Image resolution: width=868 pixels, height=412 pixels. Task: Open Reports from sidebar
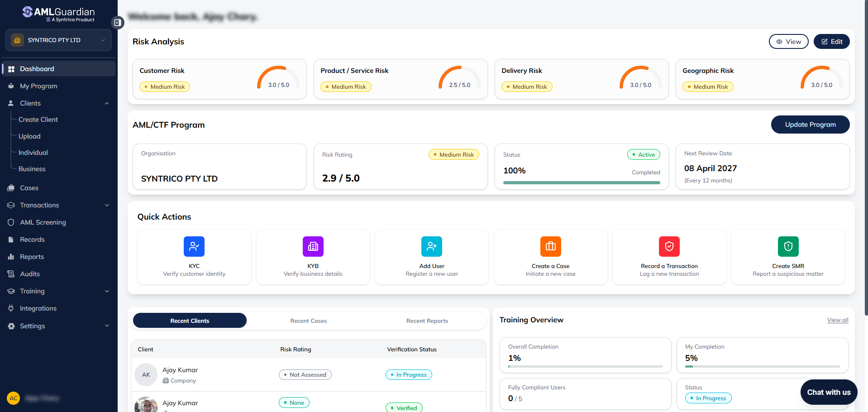coord(32,257)
